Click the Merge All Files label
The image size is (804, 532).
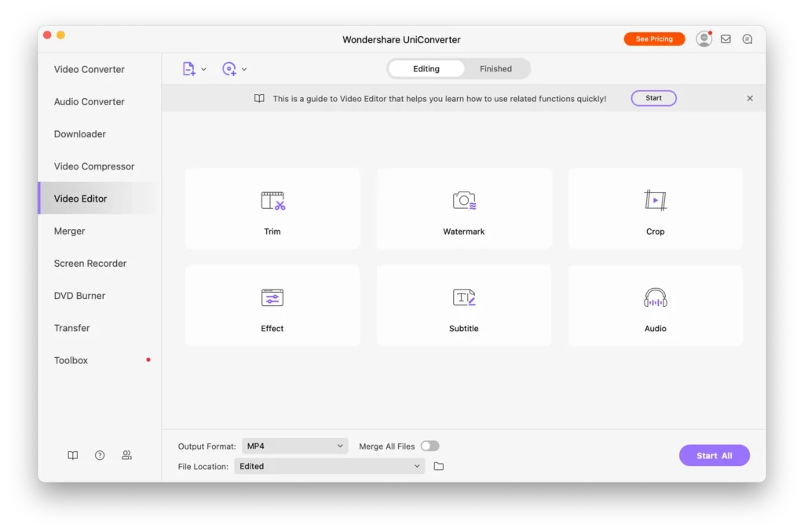click(x=386, y=446)
